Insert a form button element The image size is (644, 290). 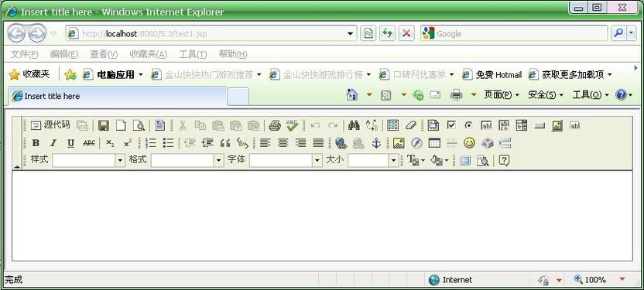[x=540, y=125]
